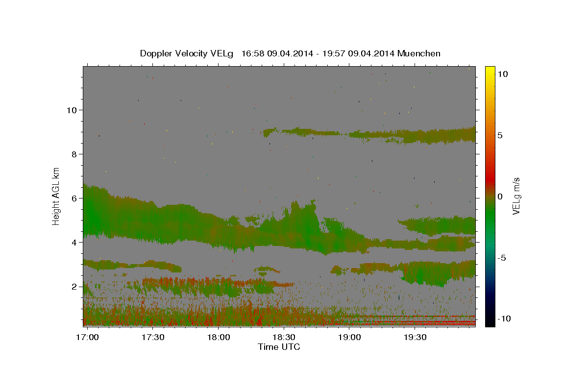This screenshot has height=392, width=588.
Task: Click colorbar tick label -10
Action: point(504,318)
